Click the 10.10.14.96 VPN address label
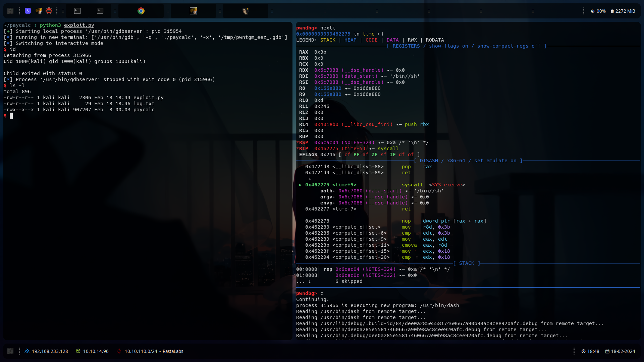Viewport: 644px width, 362px height. [96, 351]
